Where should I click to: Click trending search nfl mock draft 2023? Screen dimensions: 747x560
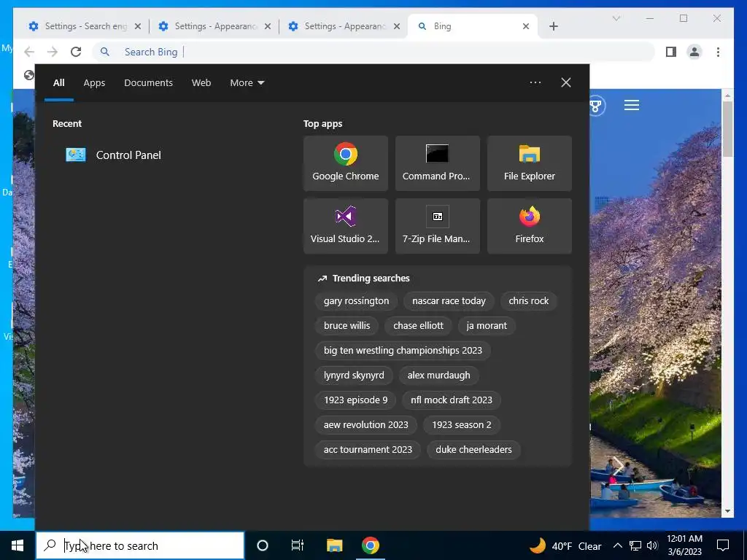point(452,400)
